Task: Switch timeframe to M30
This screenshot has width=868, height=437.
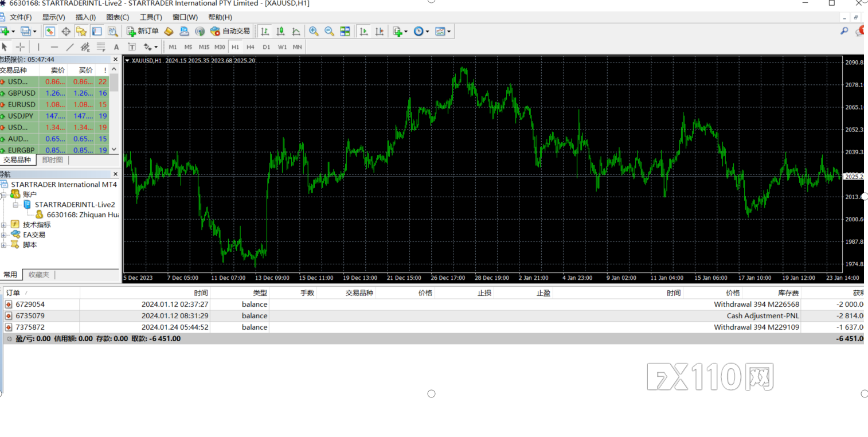Action: click(220, 47)
